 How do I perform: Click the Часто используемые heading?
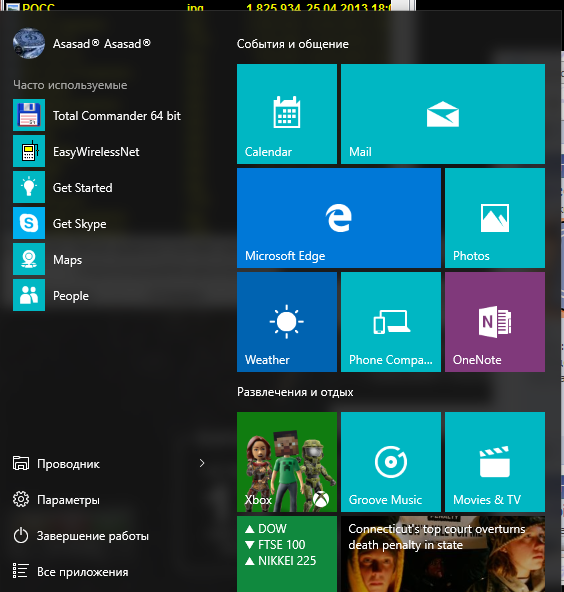coord(70,85)
